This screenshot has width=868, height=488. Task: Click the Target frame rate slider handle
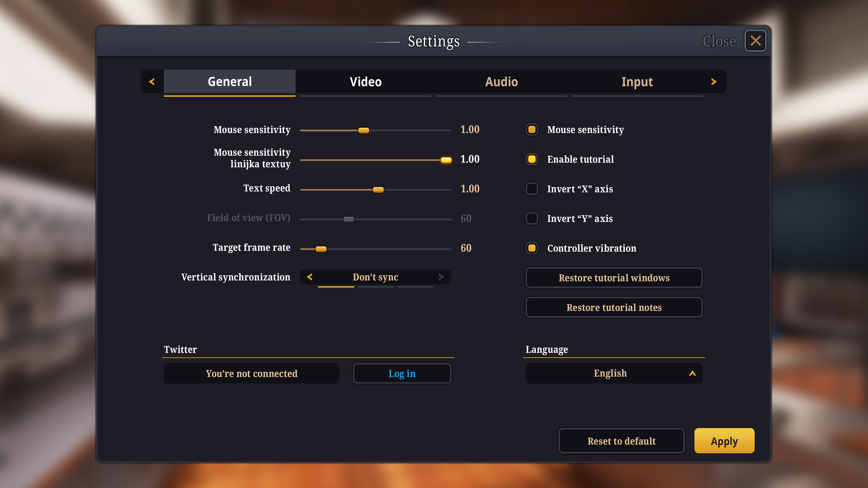[x=321, y=249]
